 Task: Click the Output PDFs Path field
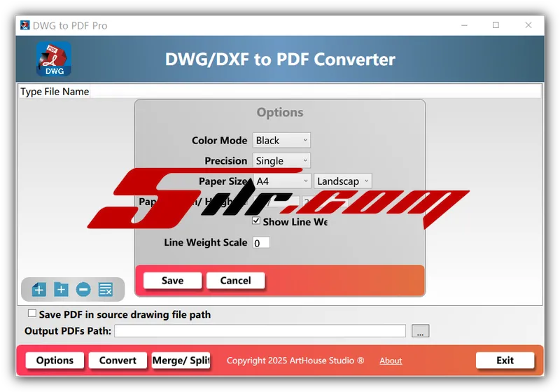click(x=260, y=331)
